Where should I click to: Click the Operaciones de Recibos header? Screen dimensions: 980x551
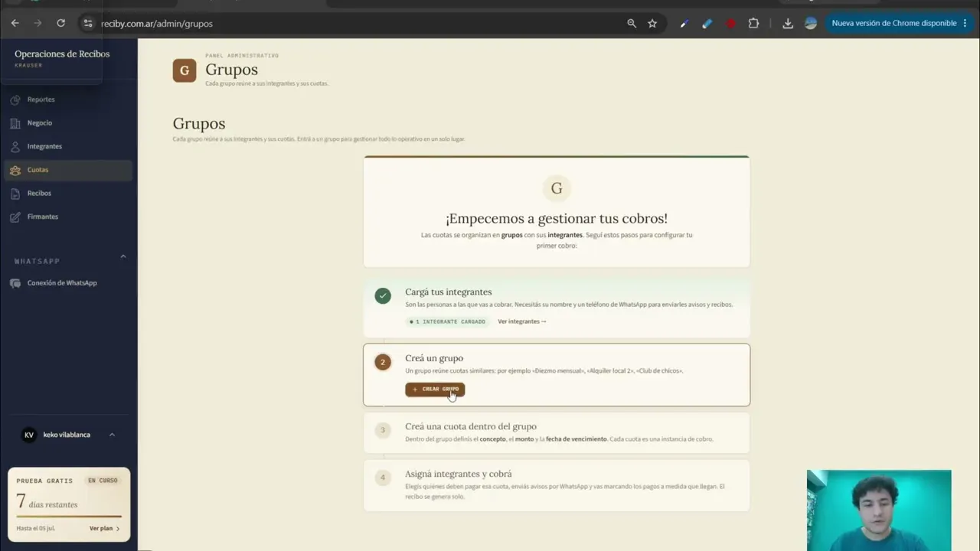pos(62,54)
